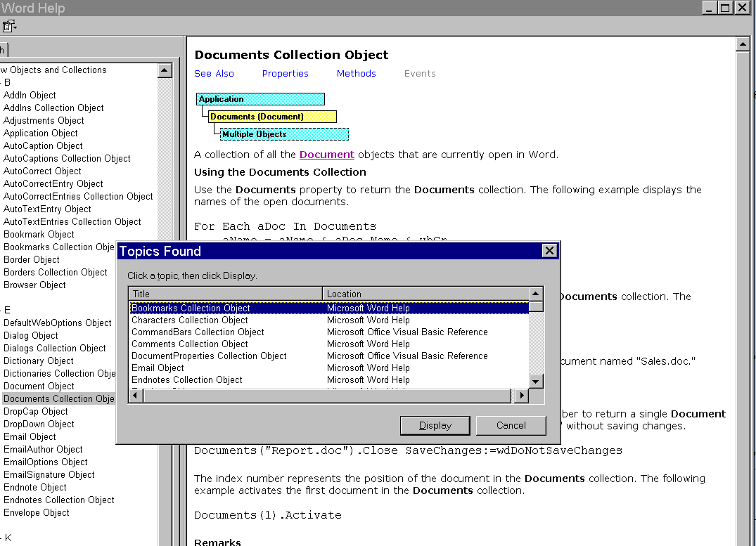756x546 pixels.
Task: Click the Multiple Objects box in hierarchy
Action: (283, 134)
